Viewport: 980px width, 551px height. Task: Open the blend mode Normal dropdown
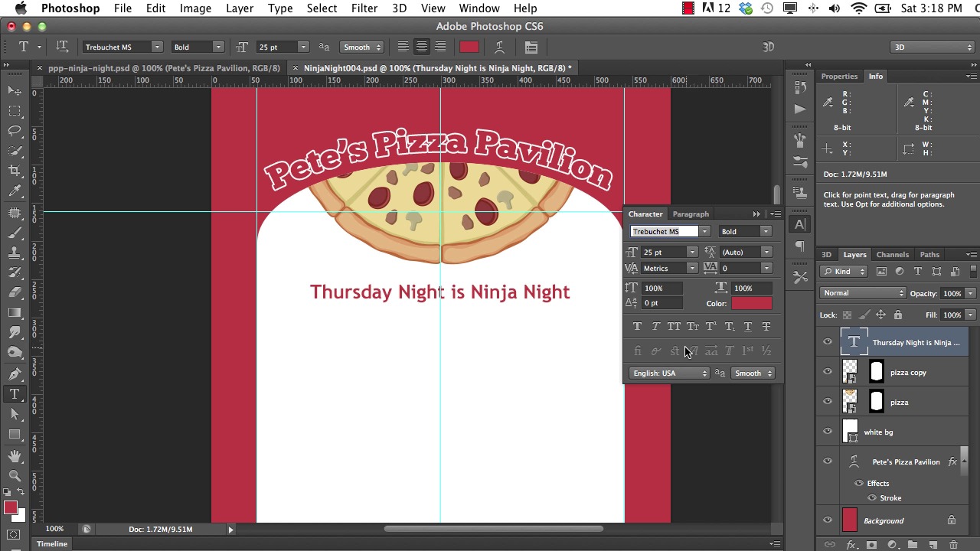863,293
